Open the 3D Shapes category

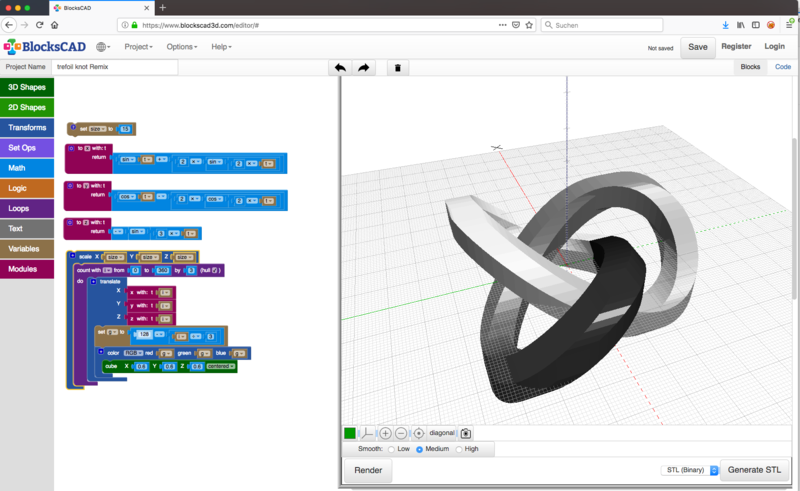(x=27, y=87)
